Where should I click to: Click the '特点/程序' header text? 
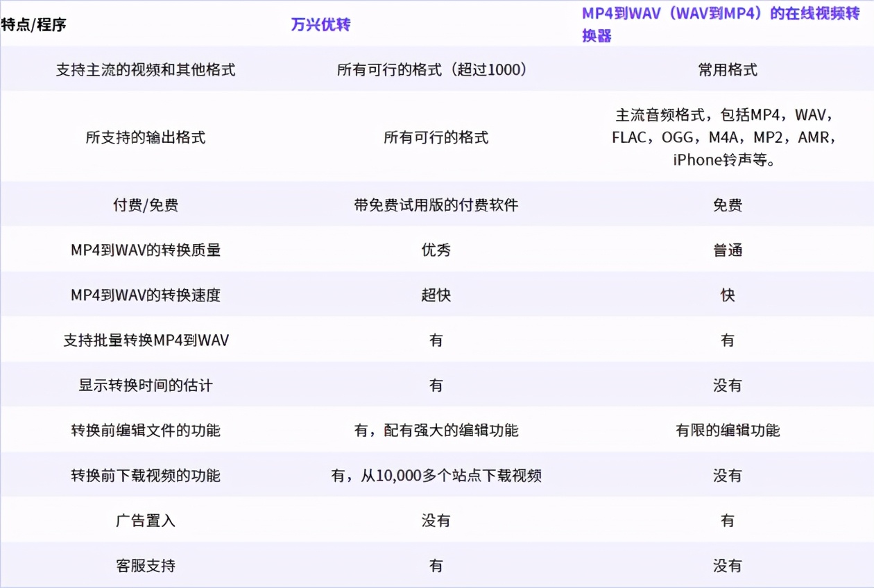pos(33,25)
